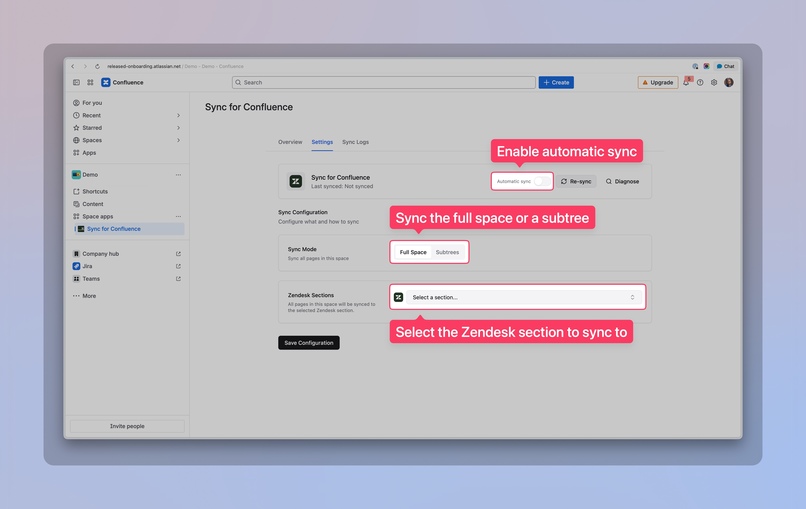Open Spaces in sidebar
Viewport: 806px width, 509px height.
92,140
